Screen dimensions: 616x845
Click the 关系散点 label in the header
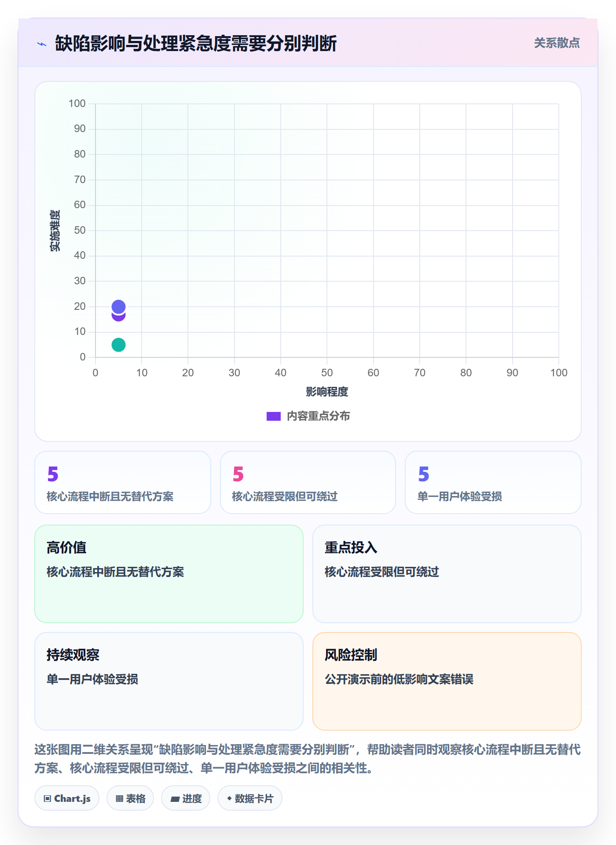(557, 43)
